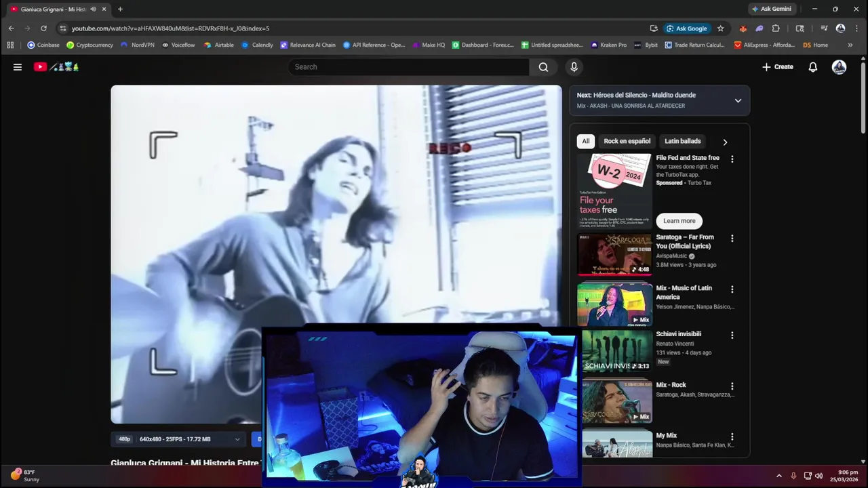The width and height of the screenshot is (868, 488).
Task: Select the Latin ballads chip
Action: click(x=682, y=141)
